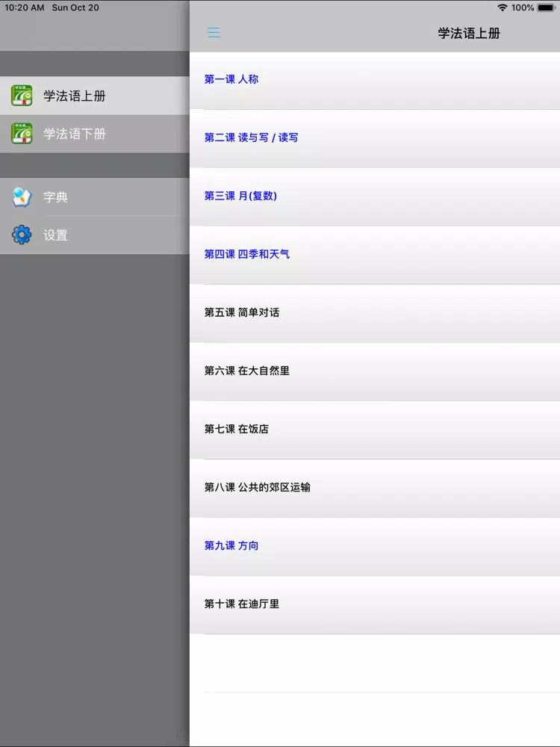
Task: Tap the 10:20 AM clock in status bar
Action: pos(25,7)
